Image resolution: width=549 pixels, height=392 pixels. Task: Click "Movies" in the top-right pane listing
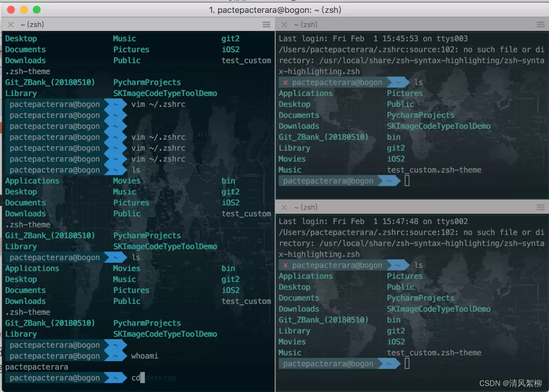tap(292, 159)
